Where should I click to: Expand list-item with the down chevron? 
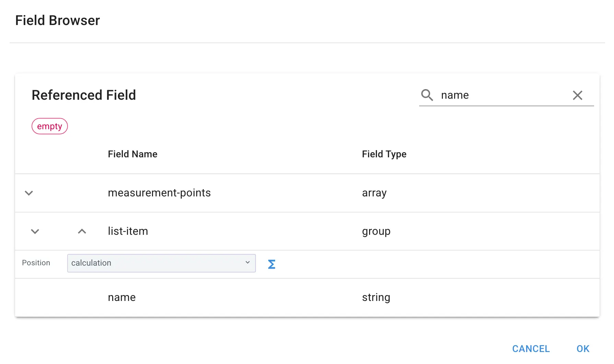35,231
